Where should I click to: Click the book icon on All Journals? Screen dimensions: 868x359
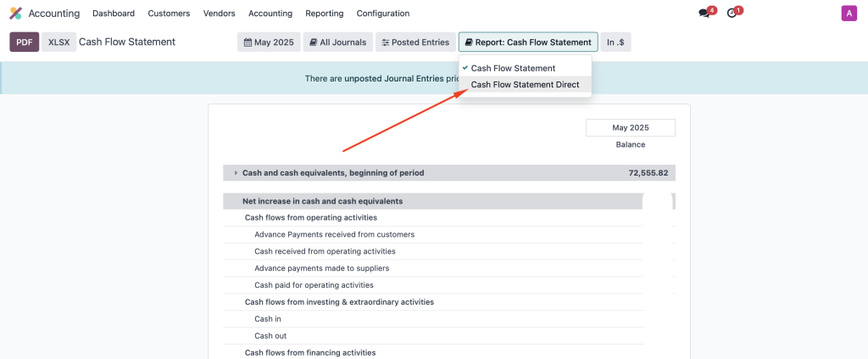pos(314,42)
